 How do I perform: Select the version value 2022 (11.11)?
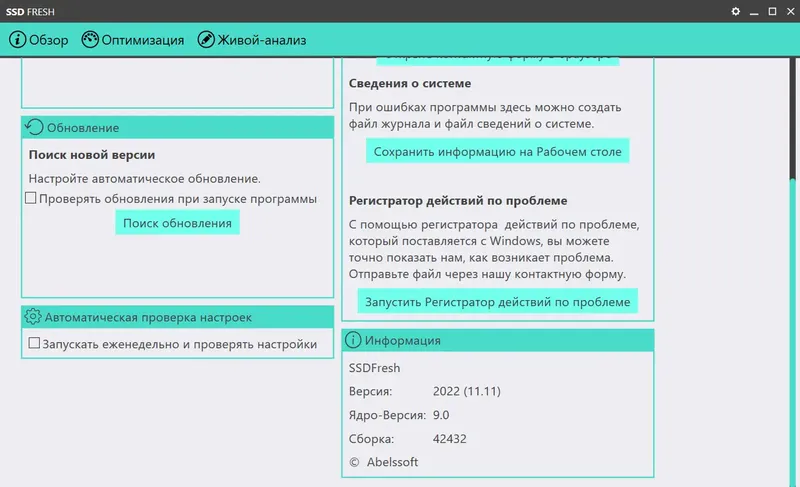(467, 391)
